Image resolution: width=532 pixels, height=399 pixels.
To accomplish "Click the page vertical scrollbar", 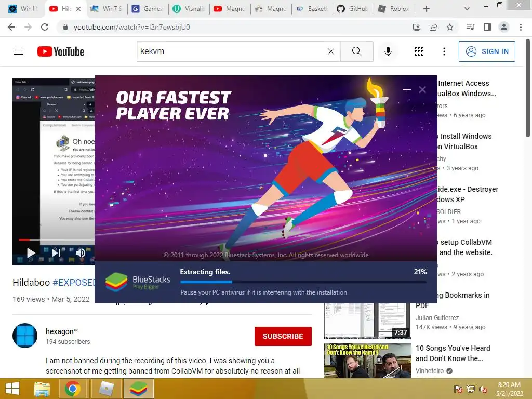I will click(528, 88).
